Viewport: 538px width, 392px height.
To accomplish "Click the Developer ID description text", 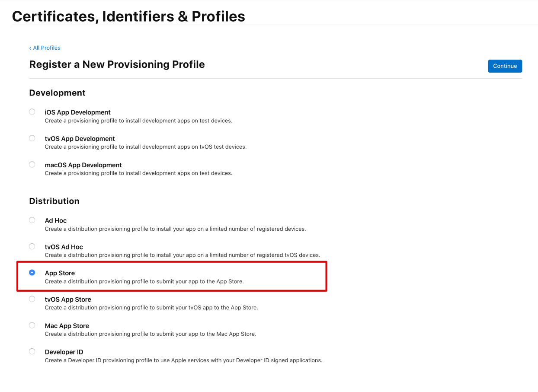I will pos(184,360).
